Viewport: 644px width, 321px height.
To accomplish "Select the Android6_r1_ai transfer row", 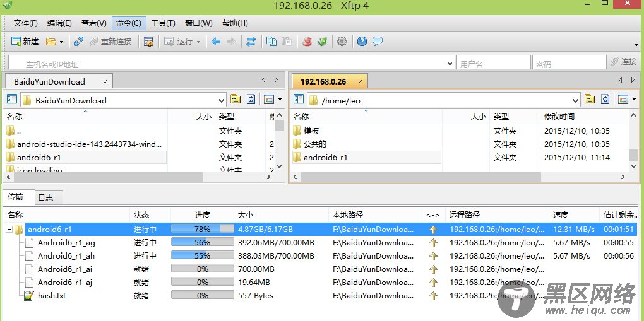I will click(x=320, y=269).
